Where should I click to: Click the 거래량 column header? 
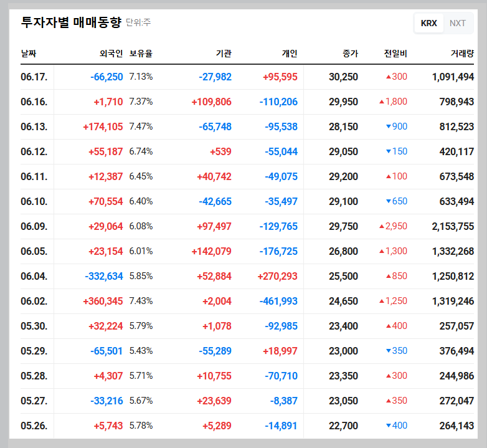pyautogui.click(x=462, y=54)
